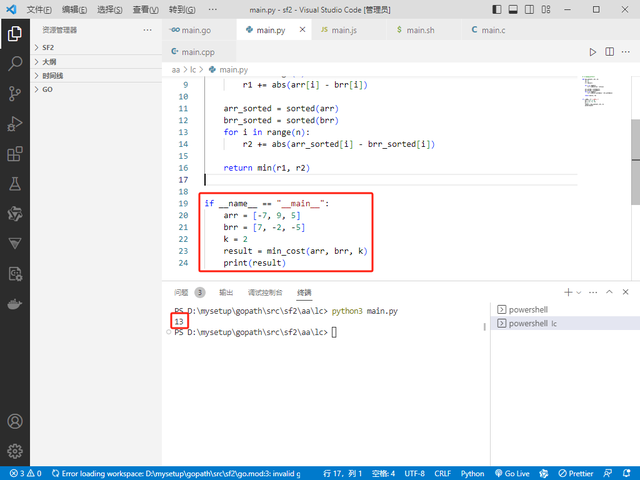The image size is (640, 480).
Task: Open terminal panel more actions
Action: pos(593,292)
